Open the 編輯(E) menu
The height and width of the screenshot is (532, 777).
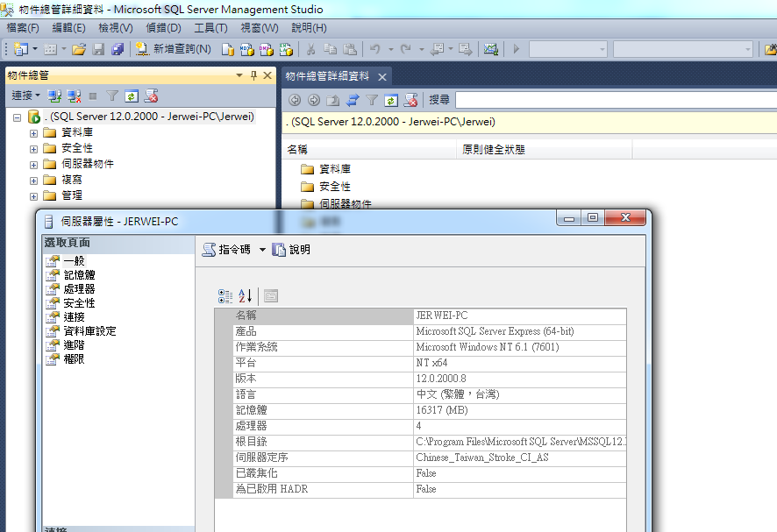point(69,28)
